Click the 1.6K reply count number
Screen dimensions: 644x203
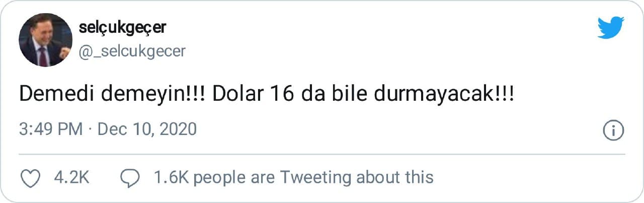click(x=171, y=177)
